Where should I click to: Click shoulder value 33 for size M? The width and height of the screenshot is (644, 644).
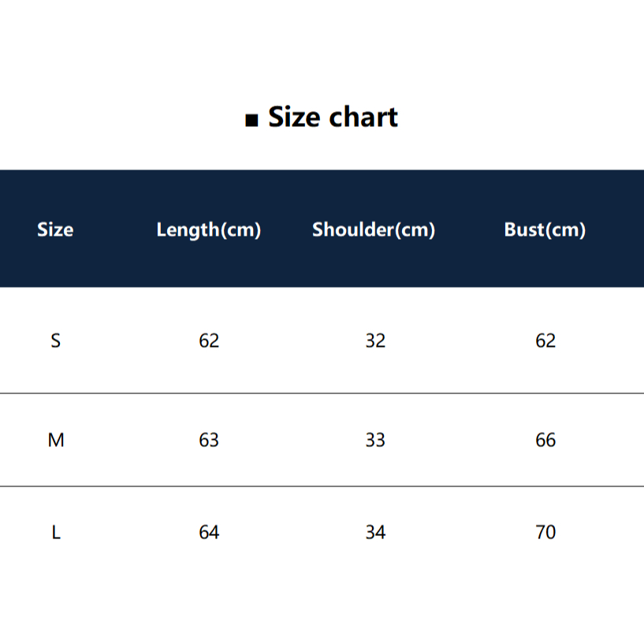[x=375, y=440]
